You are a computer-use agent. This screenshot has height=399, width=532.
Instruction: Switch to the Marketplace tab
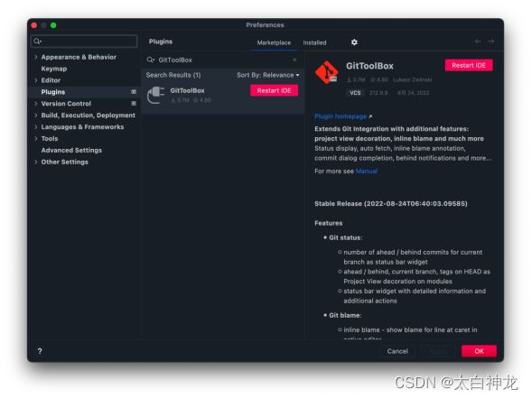274,42
